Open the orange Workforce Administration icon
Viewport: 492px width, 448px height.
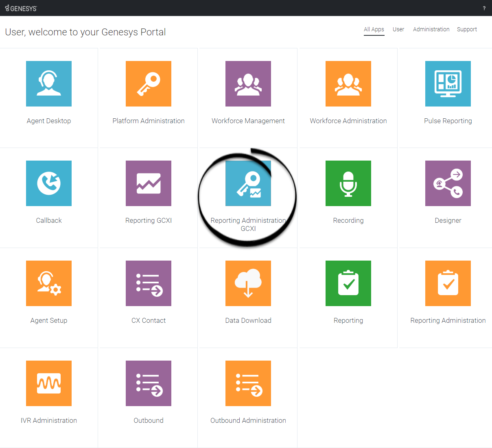(x=348, y=84)
